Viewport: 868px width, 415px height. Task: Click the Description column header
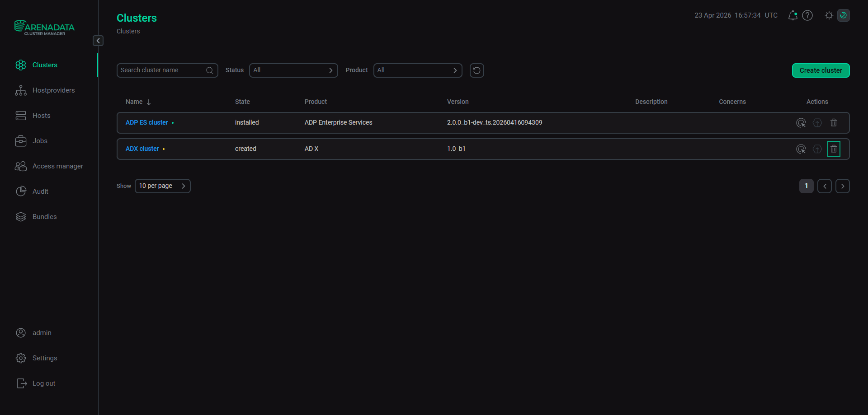click(651, 102)
